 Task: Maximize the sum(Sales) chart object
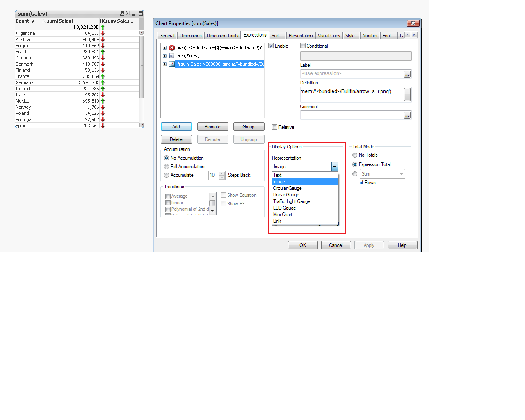coord(140,14)
